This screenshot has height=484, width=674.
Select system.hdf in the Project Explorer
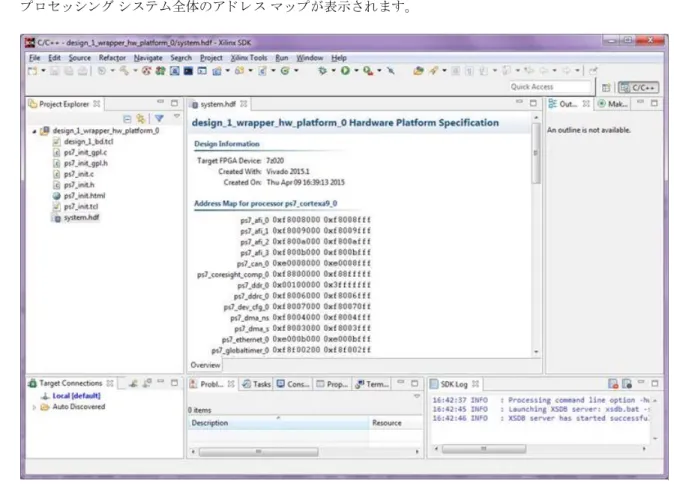pos(81,217)
